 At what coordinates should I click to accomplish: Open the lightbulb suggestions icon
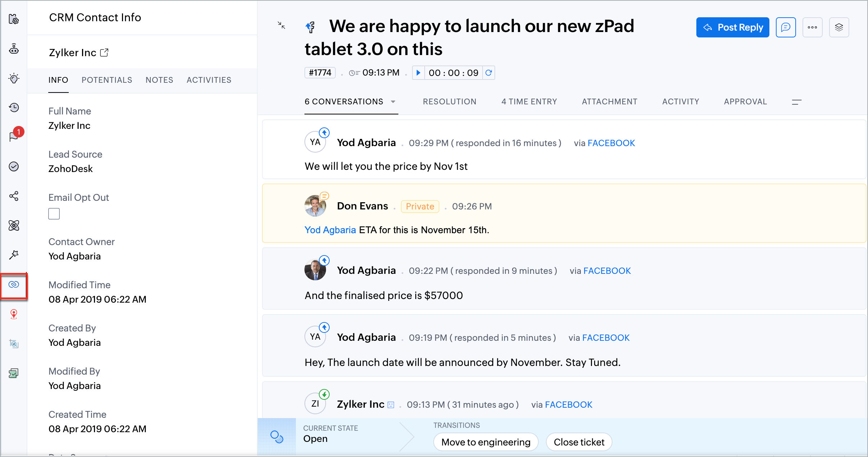(x=14, y=78)
